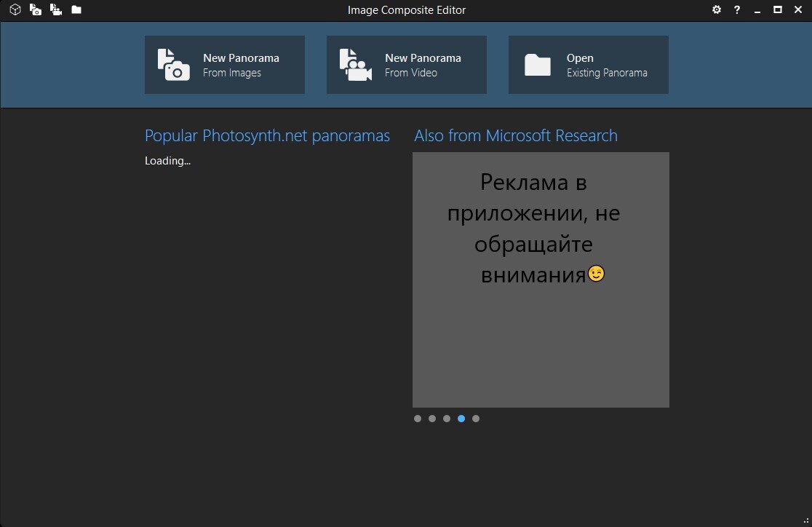Select the camera toolbar icon for new panorama
The image size is (812, 527).
[x=34, y=10]
